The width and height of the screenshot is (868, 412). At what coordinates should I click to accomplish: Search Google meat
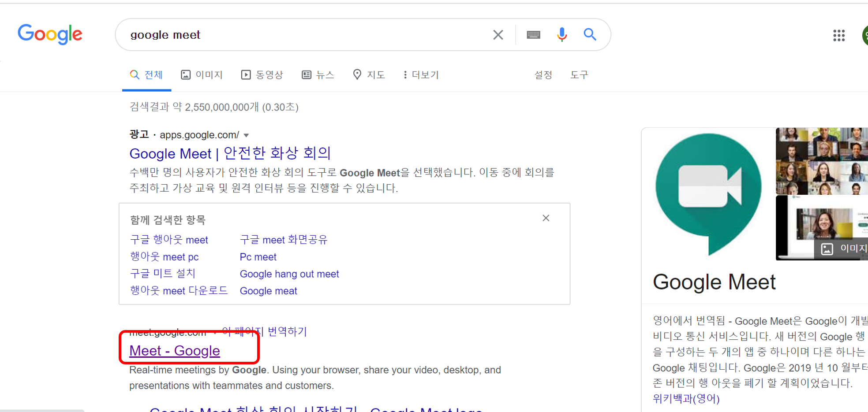point(268,291)
